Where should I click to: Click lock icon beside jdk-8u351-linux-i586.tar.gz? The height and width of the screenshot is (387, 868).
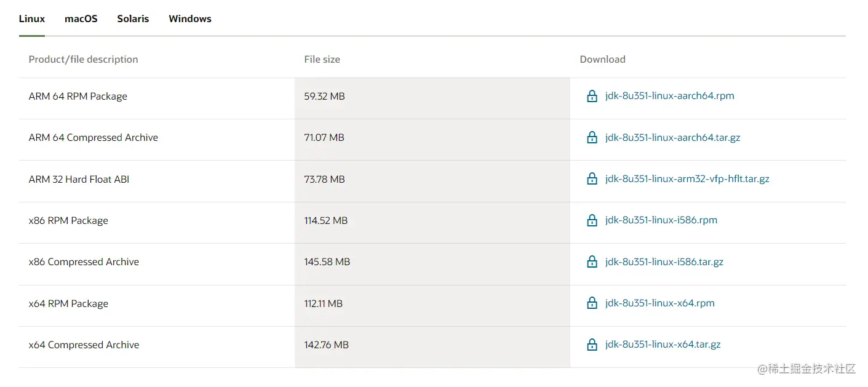(x=592, y=261)
